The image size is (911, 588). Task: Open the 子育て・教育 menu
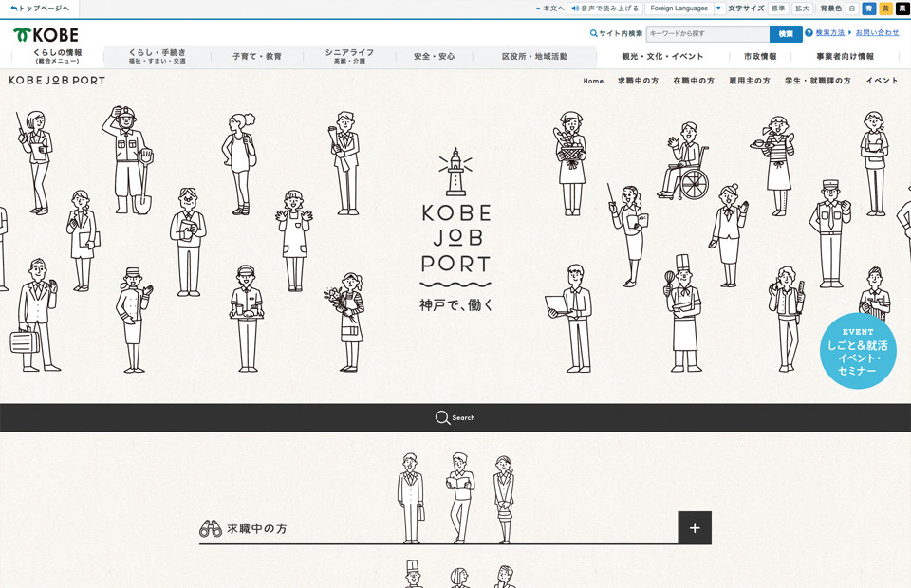tap(257, 56)
